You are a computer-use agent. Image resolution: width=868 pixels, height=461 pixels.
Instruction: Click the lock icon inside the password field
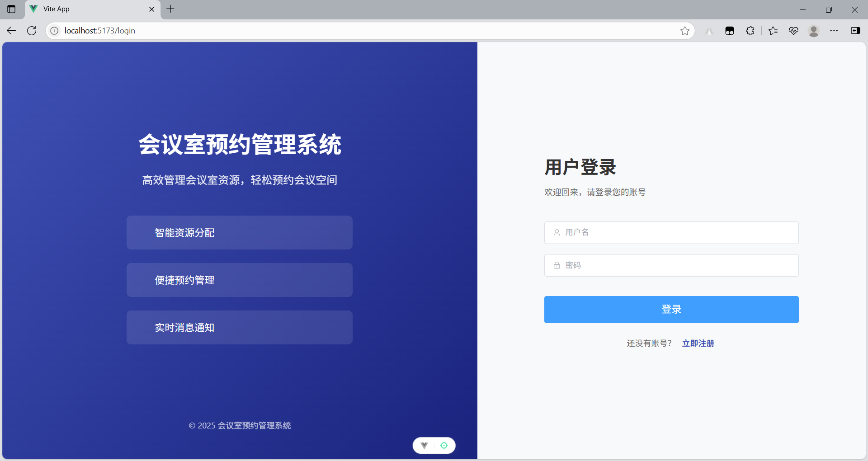[557, 265]
